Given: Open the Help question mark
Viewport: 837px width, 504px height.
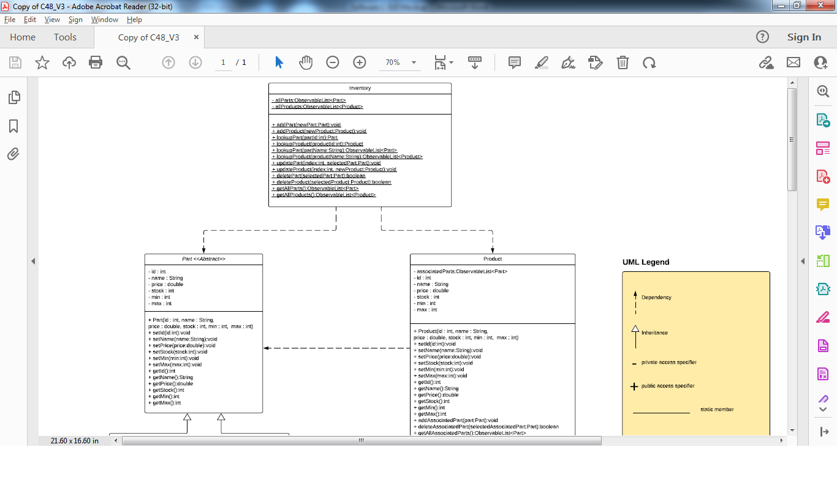Looking at the screenshot, I should click(x=762, y=37).
